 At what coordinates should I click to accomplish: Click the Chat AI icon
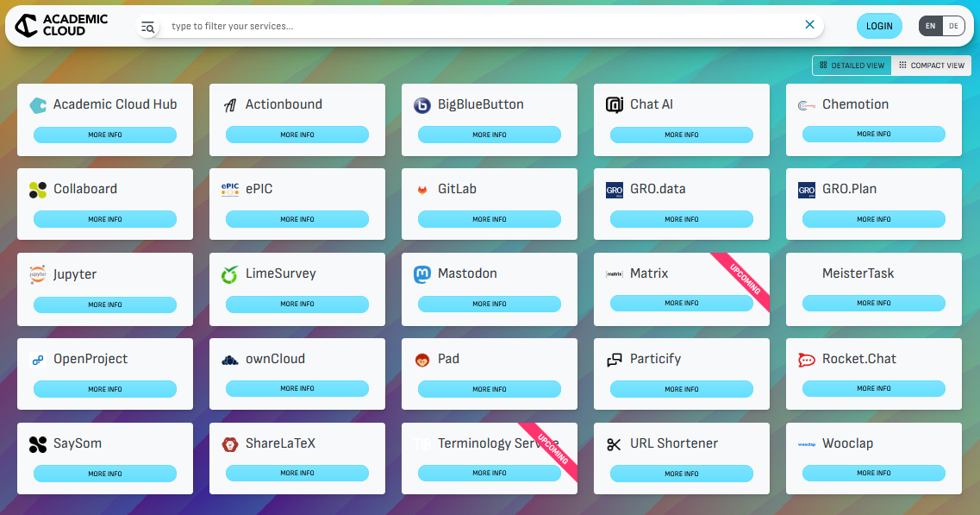coord(615,105)
